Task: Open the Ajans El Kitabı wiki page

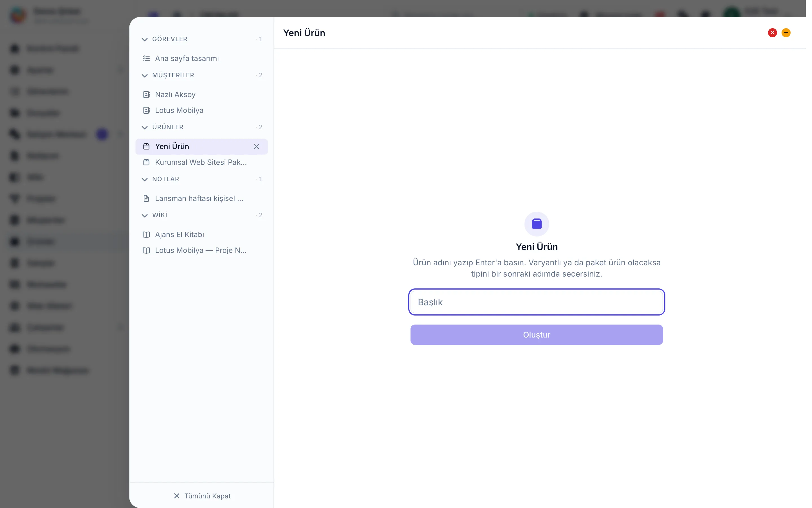Action: pos(201,235)
